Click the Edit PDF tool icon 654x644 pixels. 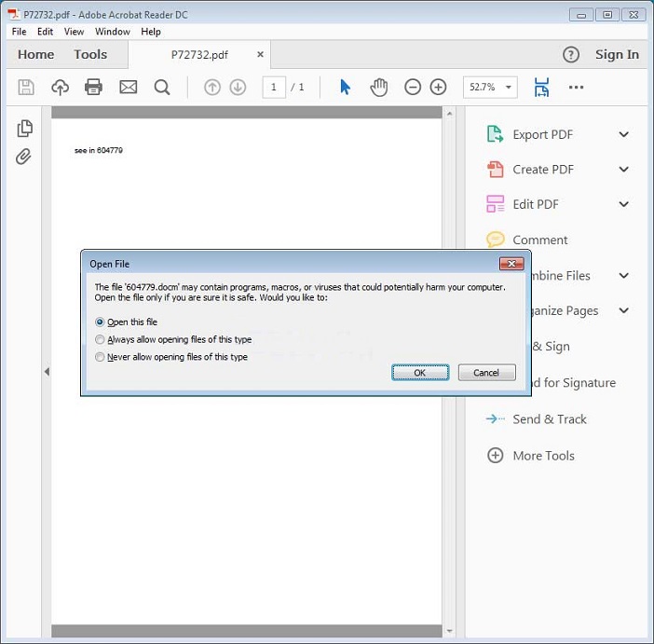coord(495,204)
